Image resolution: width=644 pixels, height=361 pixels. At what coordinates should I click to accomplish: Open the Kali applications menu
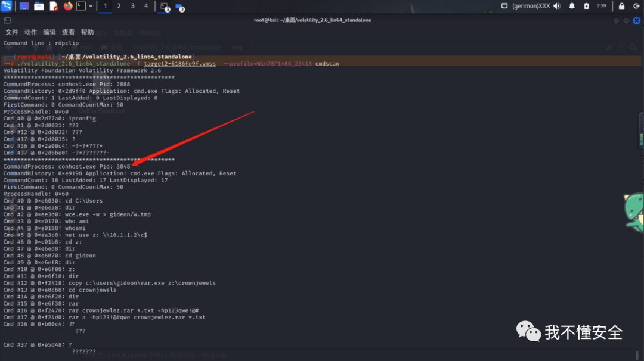[6, 6]
